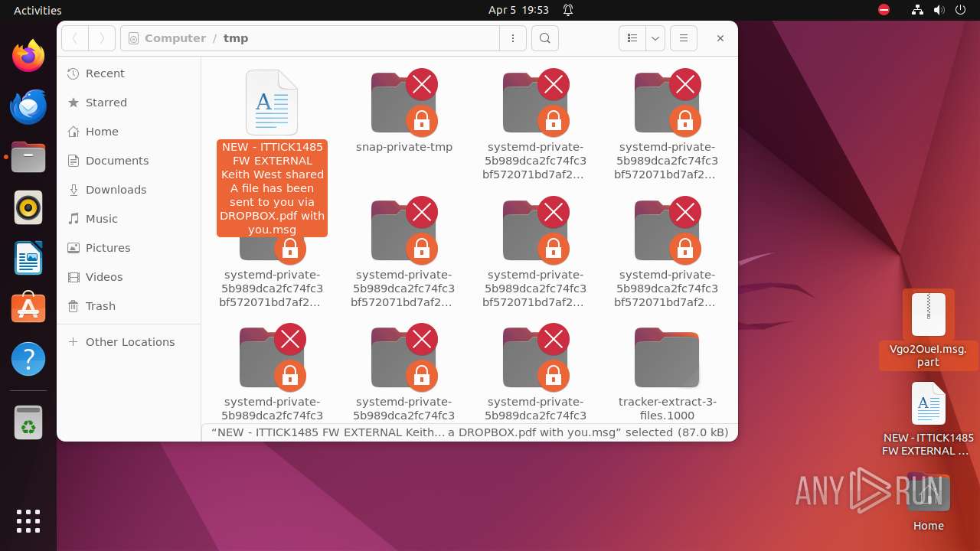This screenshot has height=551, width=980.
Task: Open the Files hamburger menu
Action: coord(684,38)
